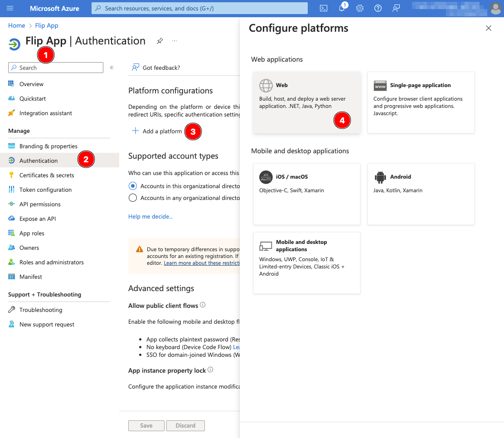Choose the Single-page application card
504x438 pixels.
[x=421, y=102]
